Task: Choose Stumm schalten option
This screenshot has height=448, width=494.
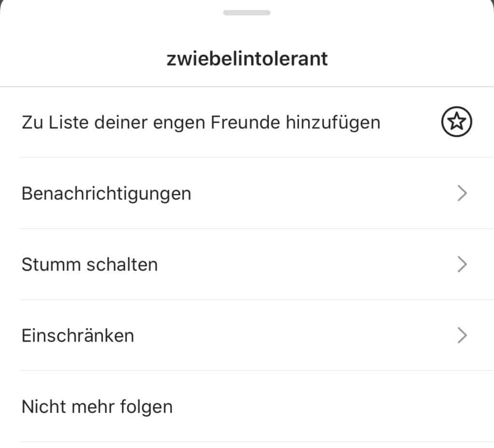Action: point(247,264)
